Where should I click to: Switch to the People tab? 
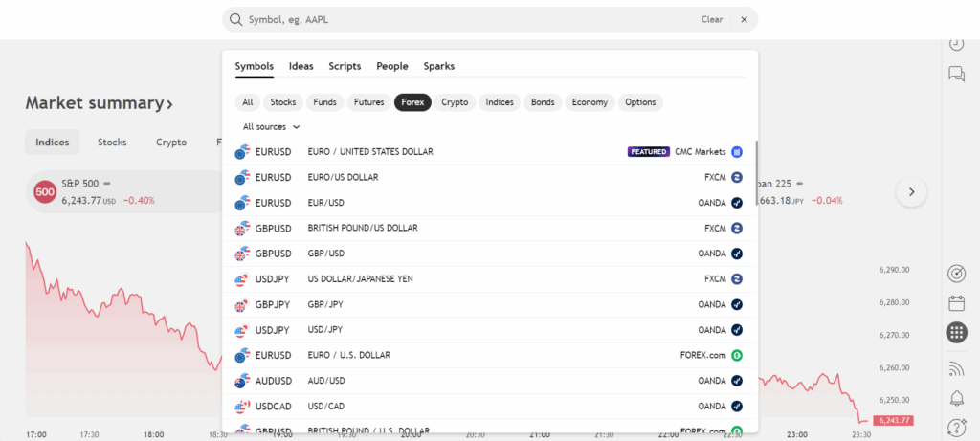coord(392,66)
